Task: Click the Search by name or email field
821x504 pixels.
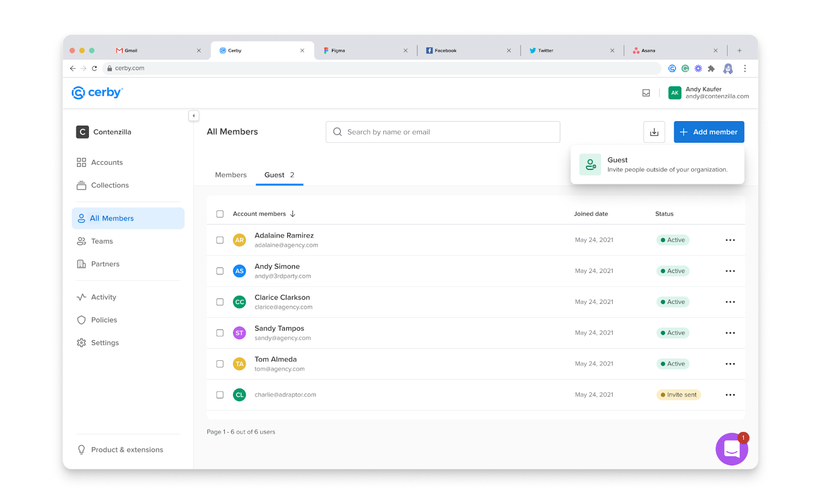Action: [x=443, y=132]
